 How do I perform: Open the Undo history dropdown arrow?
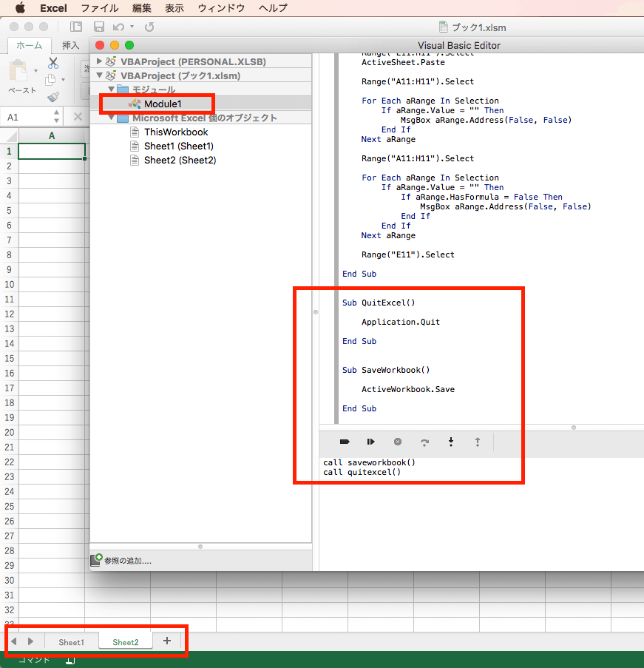[x=132, y=27]
